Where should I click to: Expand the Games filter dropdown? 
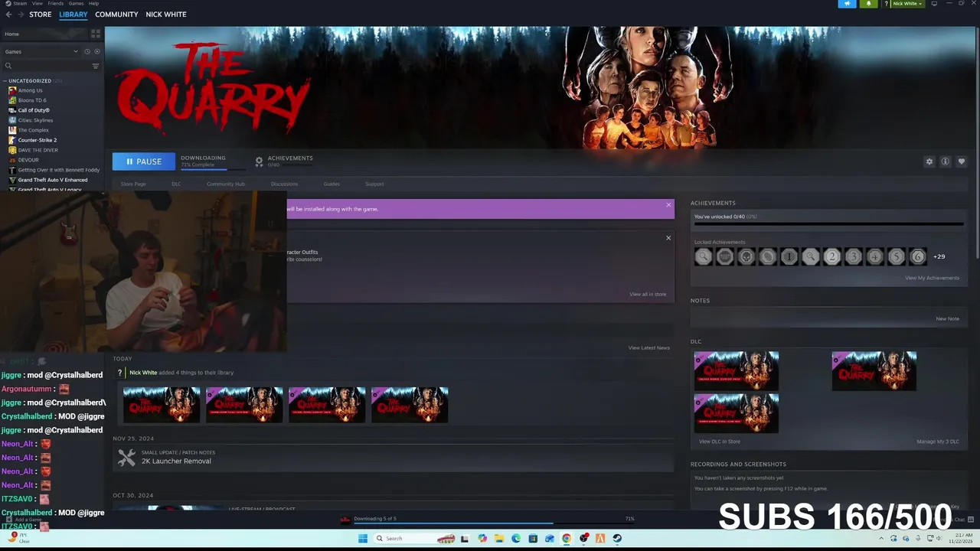click(41, 51)
